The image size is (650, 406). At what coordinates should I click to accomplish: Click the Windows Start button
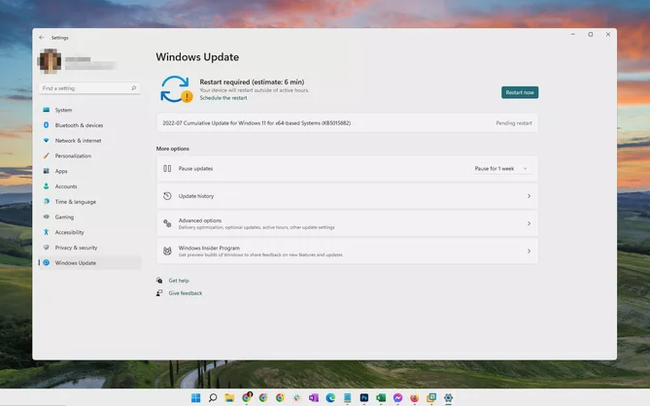pyautogui.click(x=195, y=397)
